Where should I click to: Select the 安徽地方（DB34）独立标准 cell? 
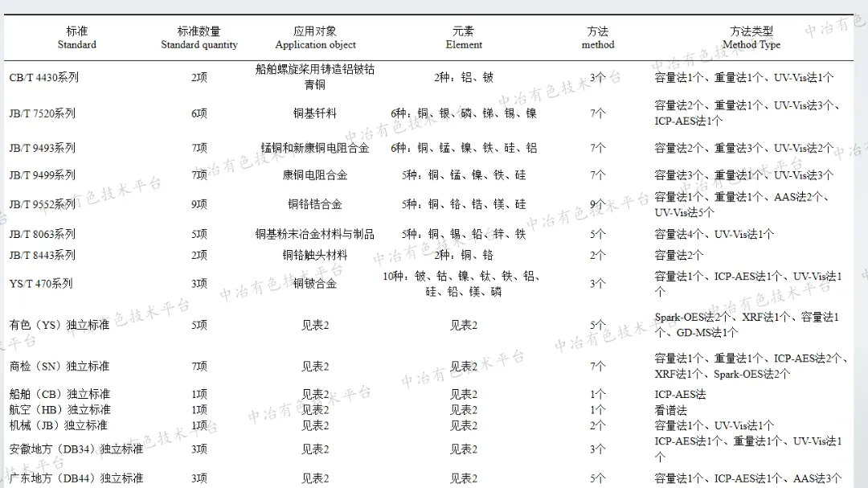[x=76, y=449]
